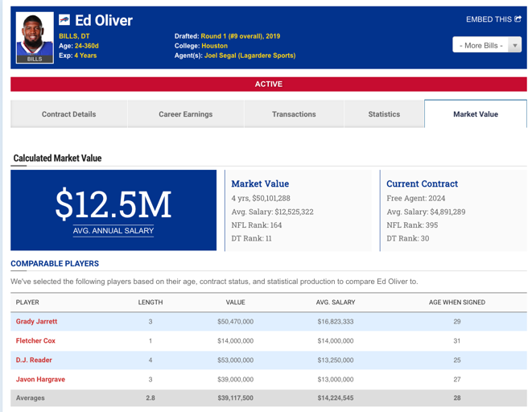Click the BILLS, DT team text
Viewport: 532px width, 412px height.
[x=74, y=36]
